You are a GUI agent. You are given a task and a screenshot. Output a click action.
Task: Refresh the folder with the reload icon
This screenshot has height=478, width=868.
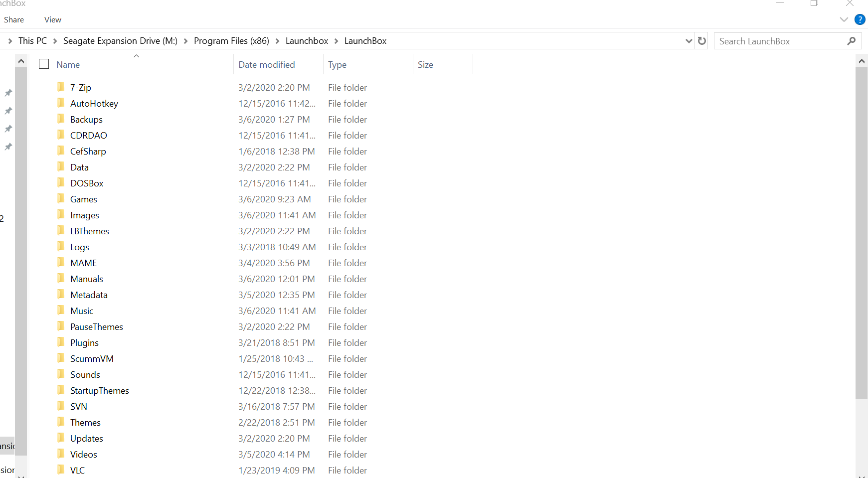click(x=702, y=41)
